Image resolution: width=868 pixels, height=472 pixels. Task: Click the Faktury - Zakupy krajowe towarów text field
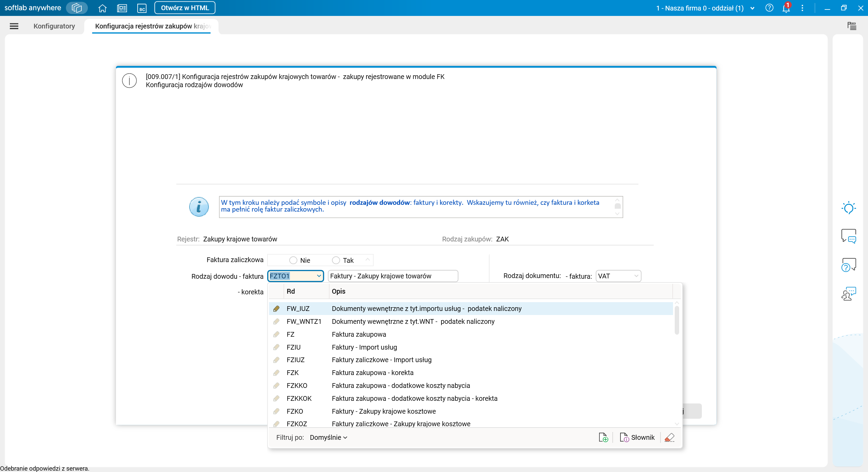pos(393,276)
